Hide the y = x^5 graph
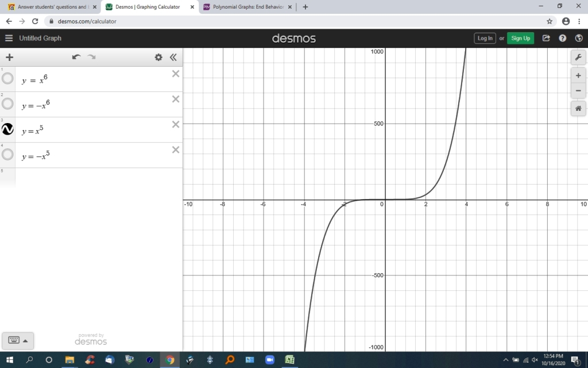This screenshot has height=368, width=588. click(7, 129)
